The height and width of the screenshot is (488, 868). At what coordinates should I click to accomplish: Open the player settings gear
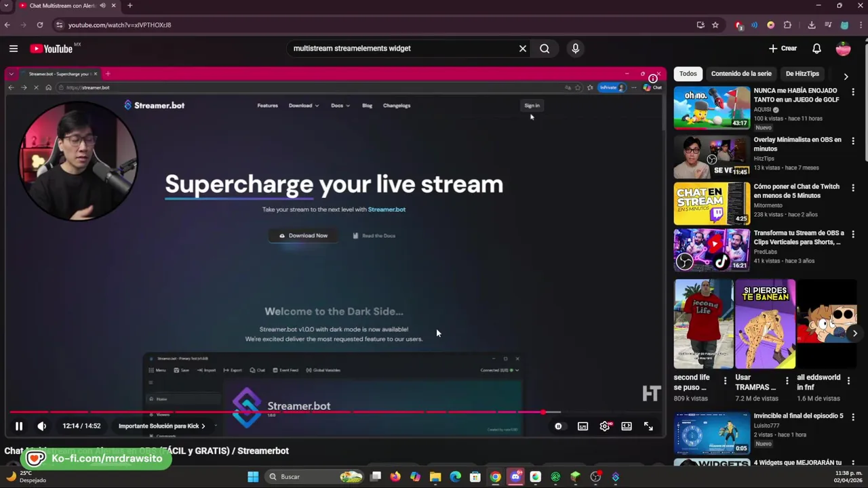point(605,426)
